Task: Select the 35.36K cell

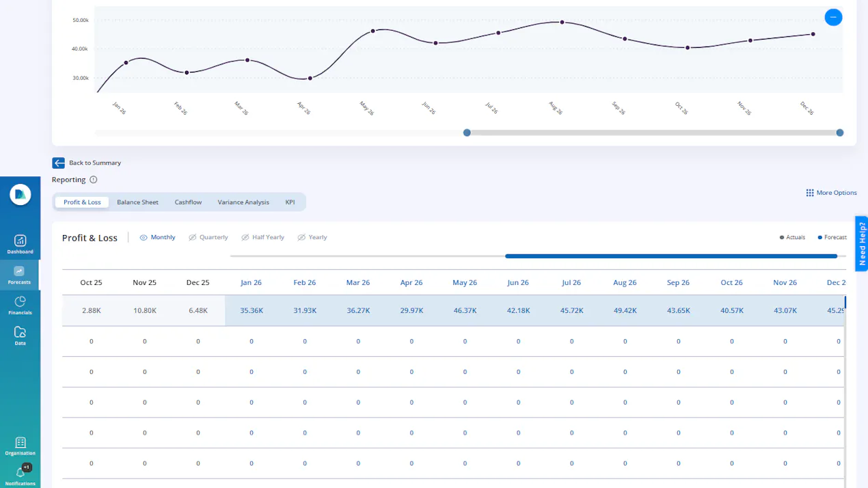Action: click(252, 310)
